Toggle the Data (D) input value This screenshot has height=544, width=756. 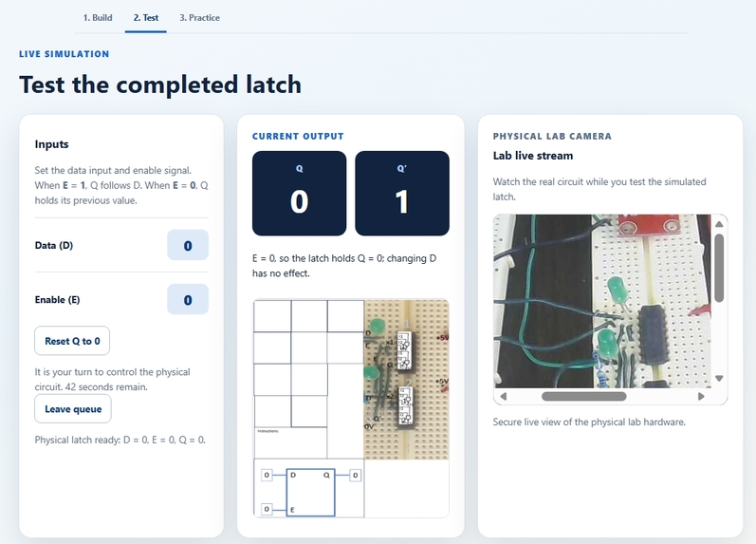click(x=188, y=245)
